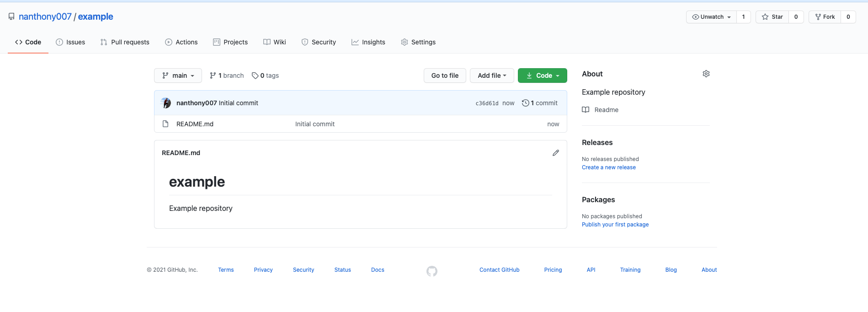This screenshot has height=312, width=868.
Task: Open the About settings gear icon
Action: [x=706, y=74]
